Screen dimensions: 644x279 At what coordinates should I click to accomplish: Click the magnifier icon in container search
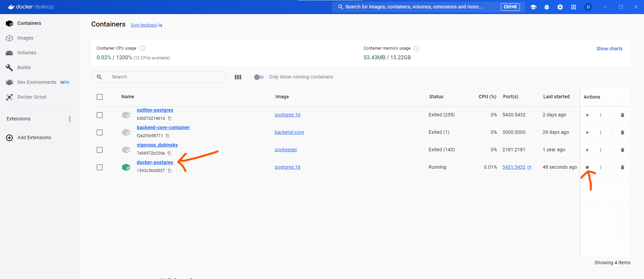(x=99, y=77)
